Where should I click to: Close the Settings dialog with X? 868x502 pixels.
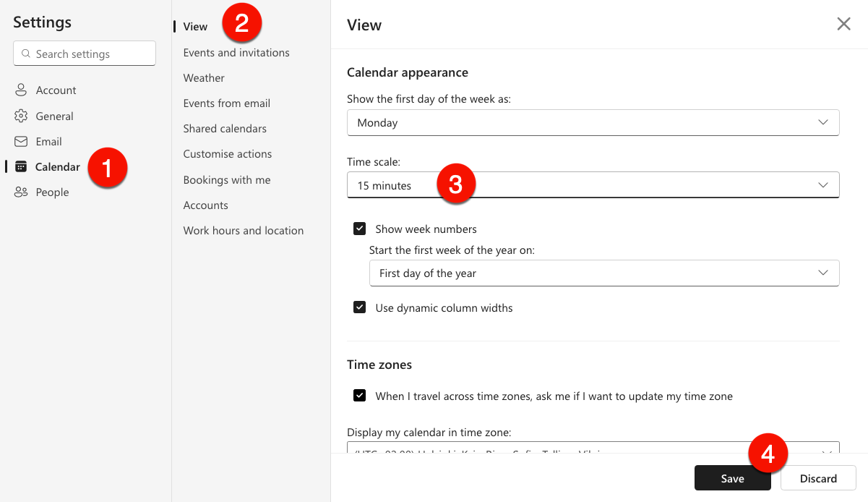coord(843,24)
